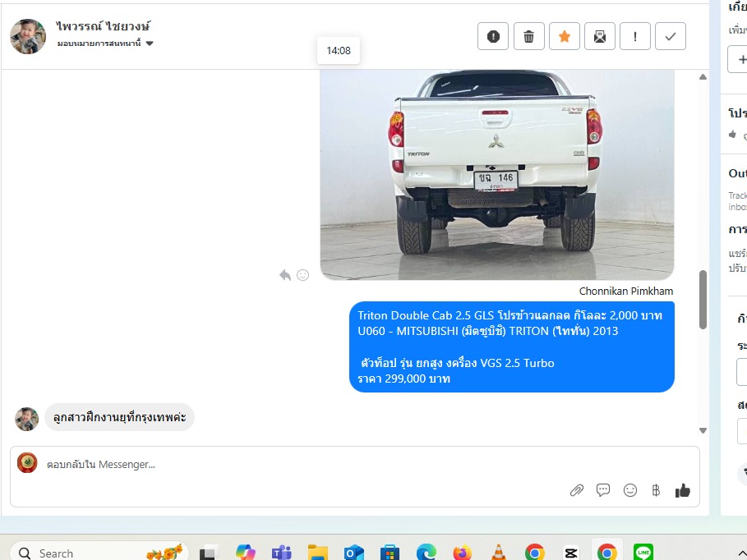Open CapCut from the taskbar

click(x=571, y=553)
